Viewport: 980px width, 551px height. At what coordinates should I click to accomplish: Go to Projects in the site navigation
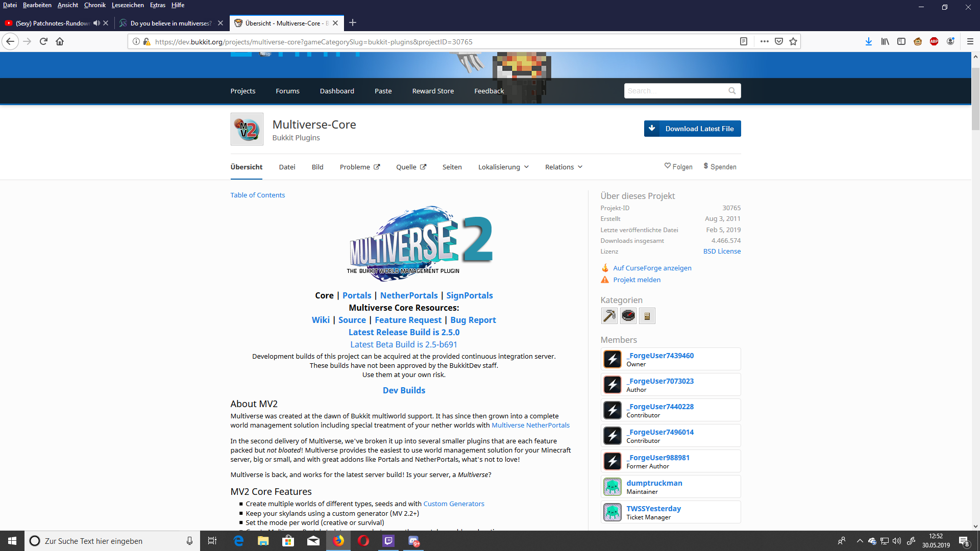[243, 91]
